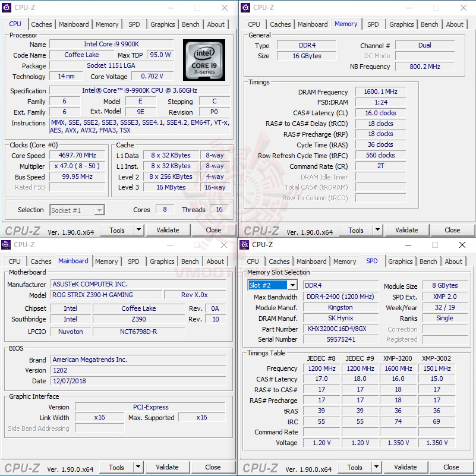Click Graphic Interface version PCI-Express
Image resolution: width=476 pixels, height=476 pixels.
pos(150,407)
